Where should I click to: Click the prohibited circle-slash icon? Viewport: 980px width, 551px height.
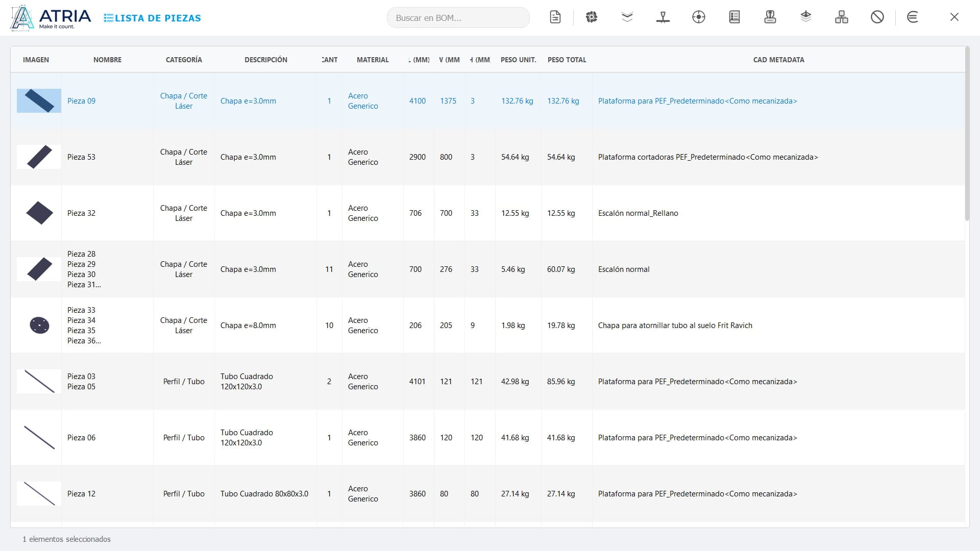coord(877,17)
